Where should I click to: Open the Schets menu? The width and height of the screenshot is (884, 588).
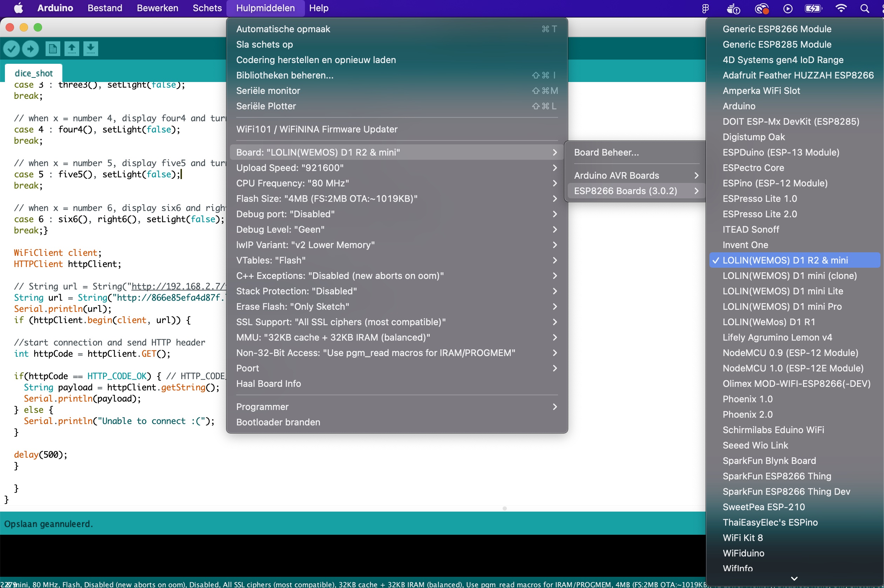(x=207, y=8)
